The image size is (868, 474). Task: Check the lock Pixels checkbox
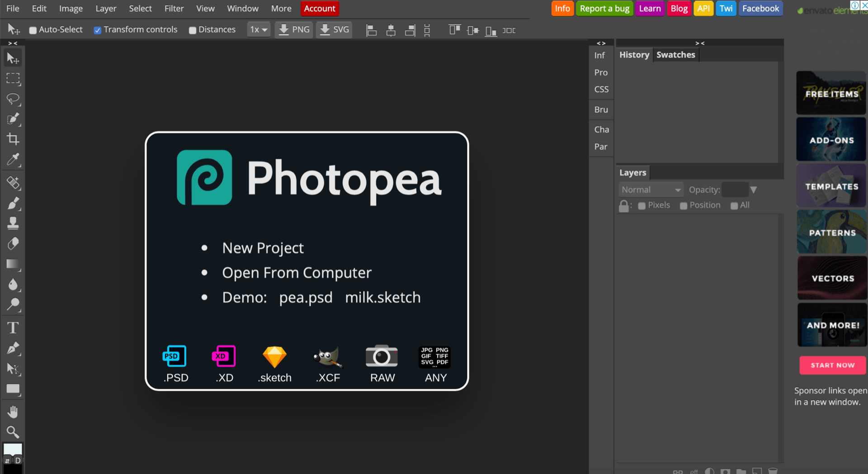coord(642,206)
